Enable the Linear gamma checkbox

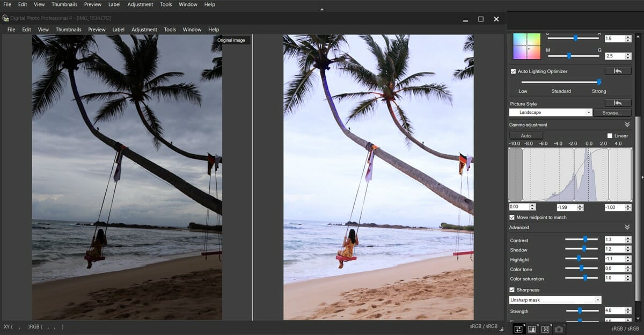click(610, 136)
